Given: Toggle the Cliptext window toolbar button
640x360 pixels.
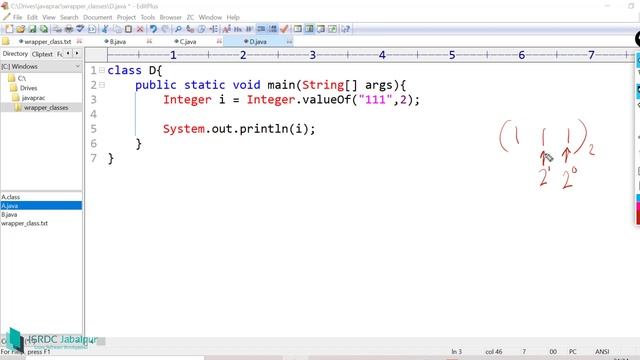Looking at the screenshot, I should (x=298, y=29).
